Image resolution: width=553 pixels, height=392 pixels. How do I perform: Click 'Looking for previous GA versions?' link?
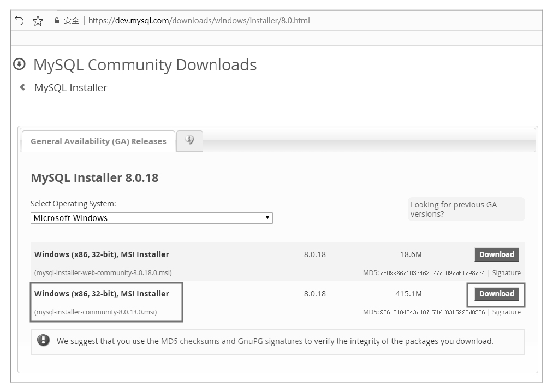[453, 209]
